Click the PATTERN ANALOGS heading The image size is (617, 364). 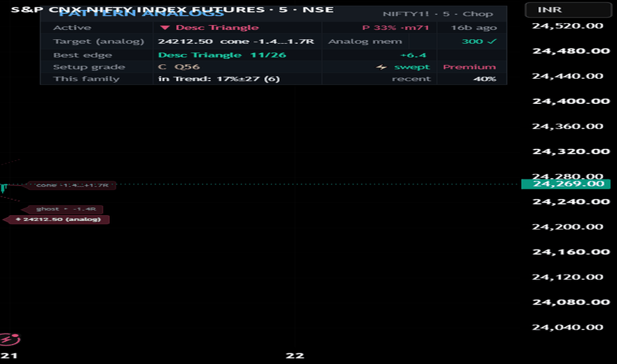(x=141, y=13)
